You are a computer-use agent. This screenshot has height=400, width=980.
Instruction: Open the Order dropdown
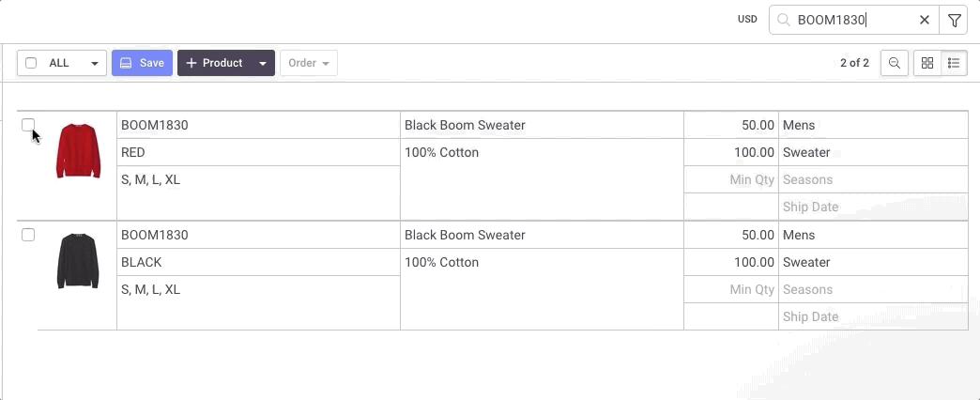(x=309, y=63)
